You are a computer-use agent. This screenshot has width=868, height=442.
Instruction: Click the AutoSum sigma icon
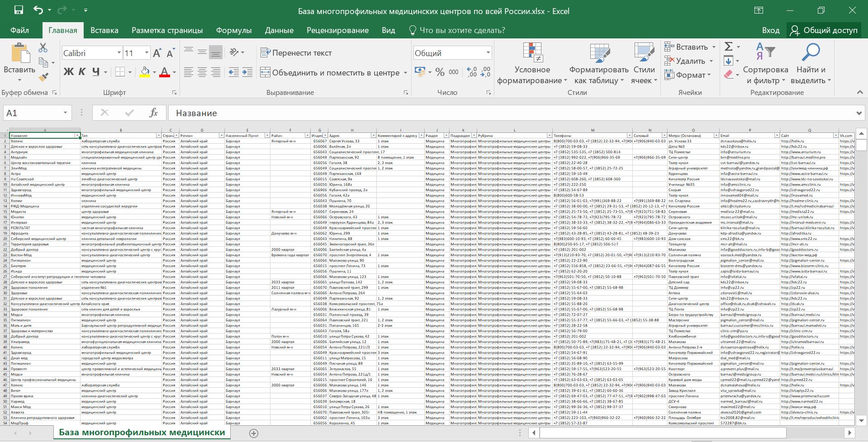(x=728, y=47)
